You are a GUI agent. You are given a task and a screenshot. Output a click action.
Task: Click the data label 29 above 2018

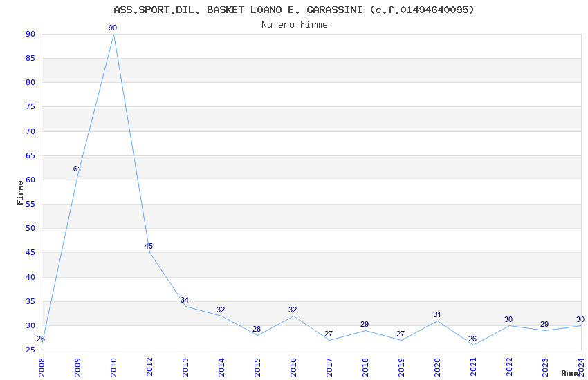[365, 324]
